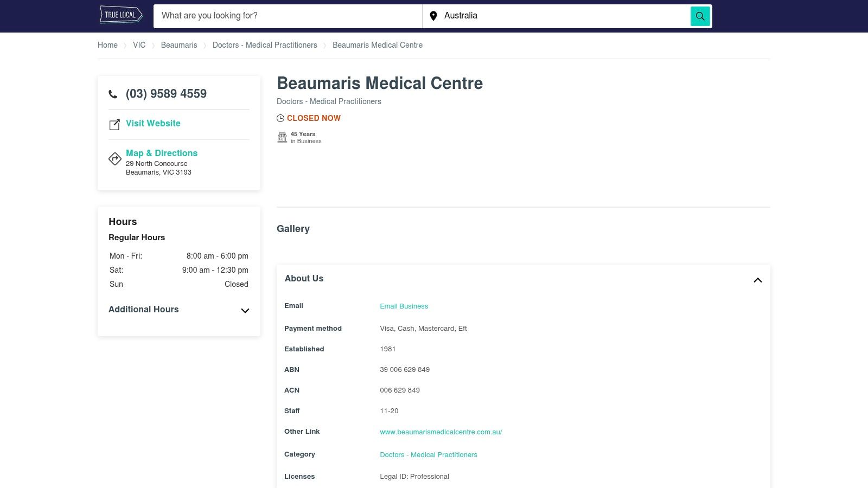This screenshot has width=868, height=488.
Task: Click the storefront years-in-business icon
Action: [282, 137]
